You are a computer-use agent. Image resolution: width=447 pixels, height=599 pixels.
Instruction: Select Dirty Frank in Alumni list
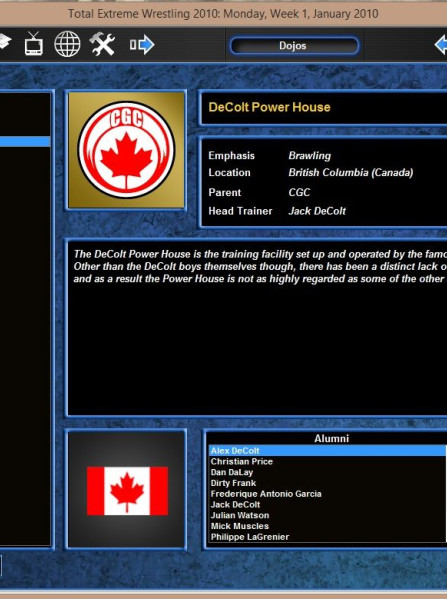pos(327,483)
